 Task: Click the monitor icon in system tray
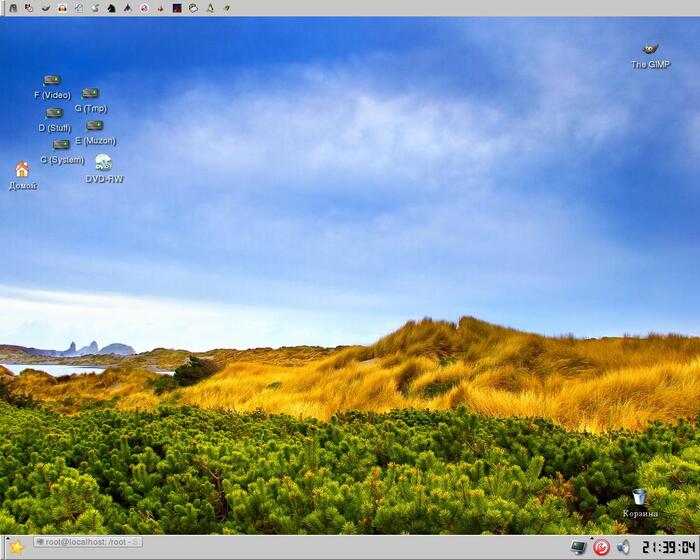point(578,547)
